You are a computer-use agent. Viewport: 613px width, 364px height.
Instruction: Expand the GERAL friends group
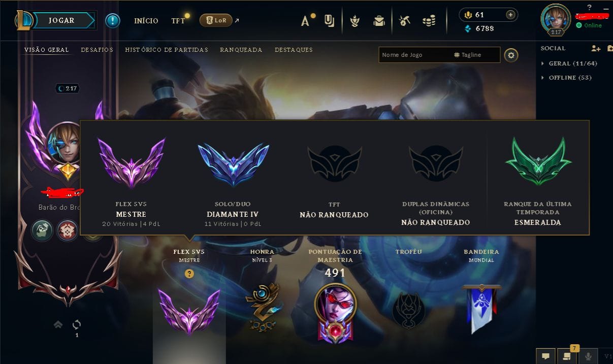[569, 63]
